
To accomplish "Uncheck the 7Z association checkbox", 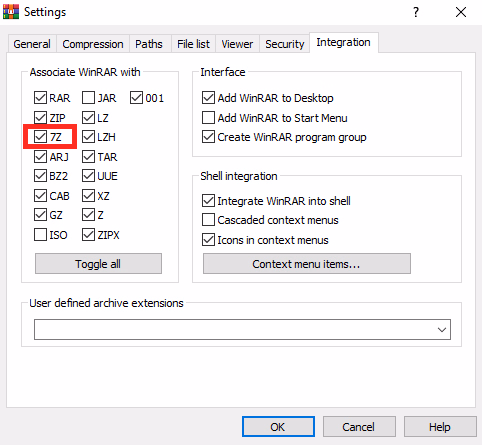I will click(40, 137).
